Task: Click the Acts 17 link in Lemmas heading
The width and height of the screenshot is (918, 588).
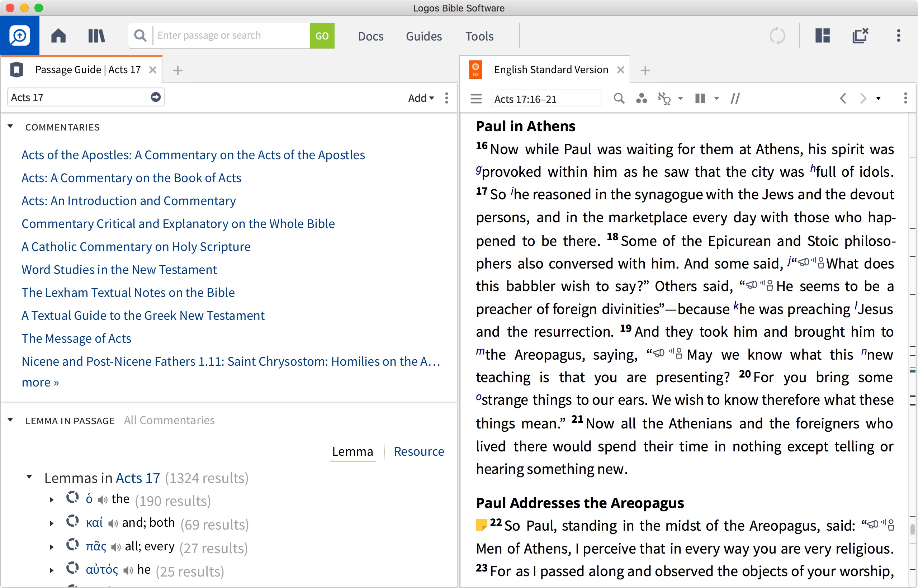Action: coord(138,478)
